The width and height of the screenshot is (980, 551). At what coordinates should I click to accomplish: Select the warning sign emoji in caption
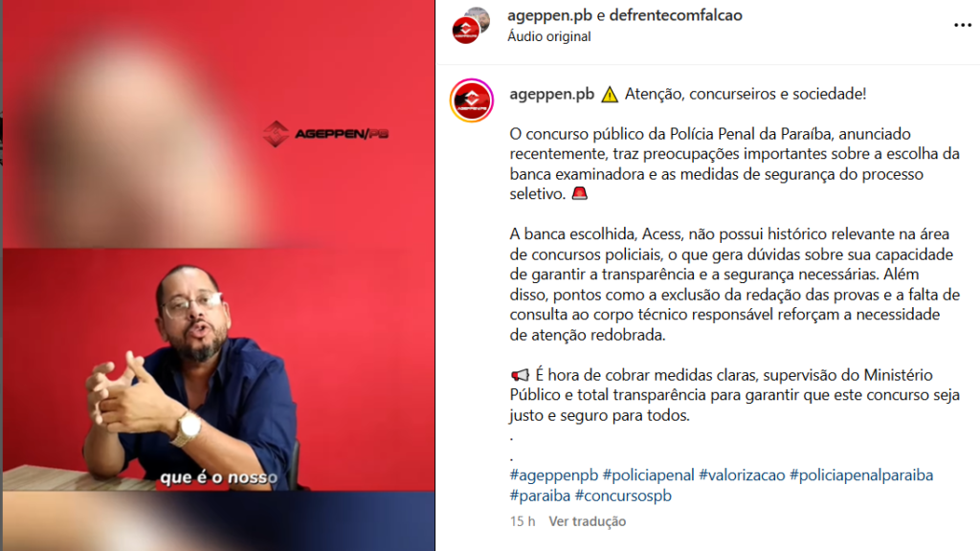coord(610,95)
